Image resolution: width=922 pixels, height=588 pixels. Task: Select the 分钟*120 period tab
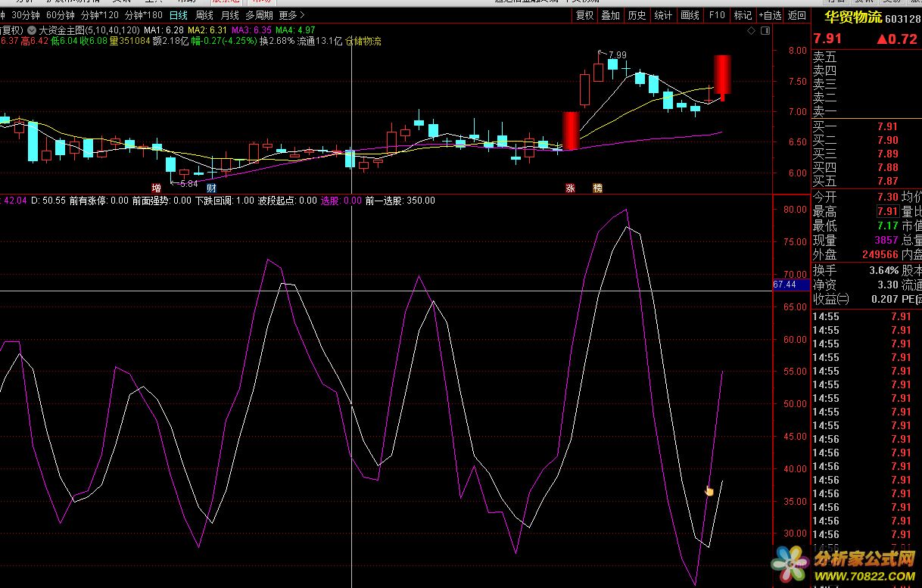tap(100, 15)
